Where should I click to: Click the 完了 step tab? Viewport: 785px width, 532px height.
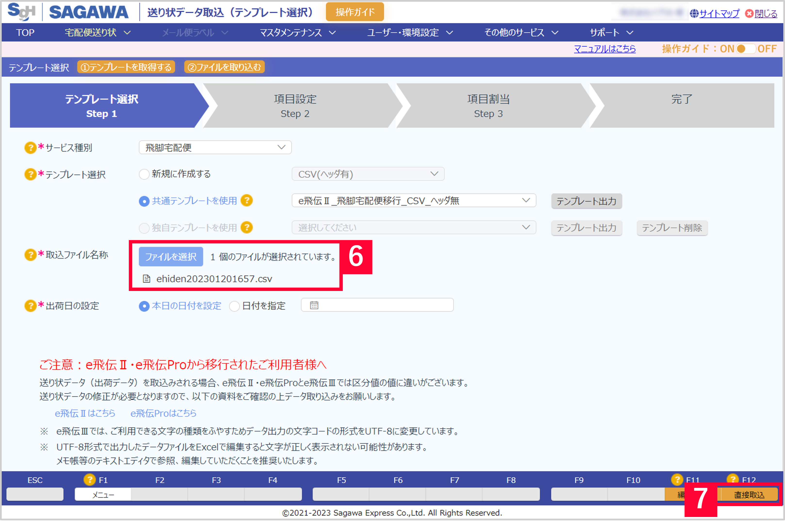click(x=682, y=106)
